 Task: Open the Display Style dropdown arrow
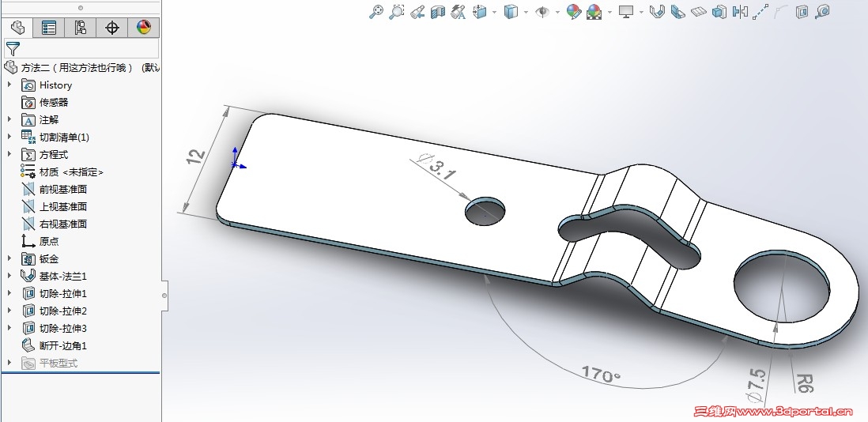click(526, 12)
